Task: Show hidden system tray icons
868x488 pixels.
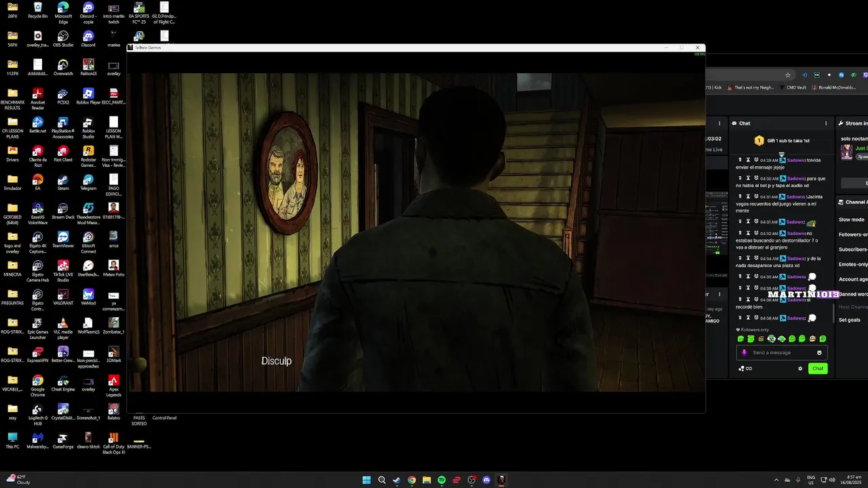Action: 776,480
